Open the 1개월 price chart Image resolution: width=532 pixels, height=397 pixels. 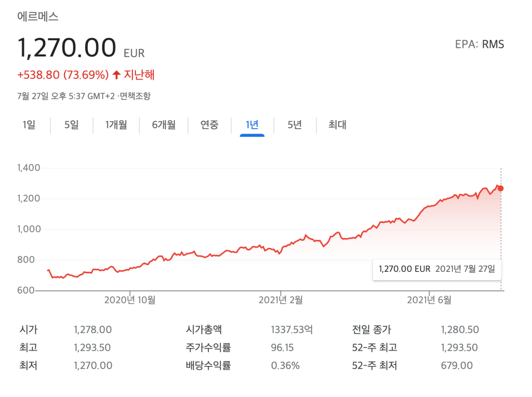(116, 125)
